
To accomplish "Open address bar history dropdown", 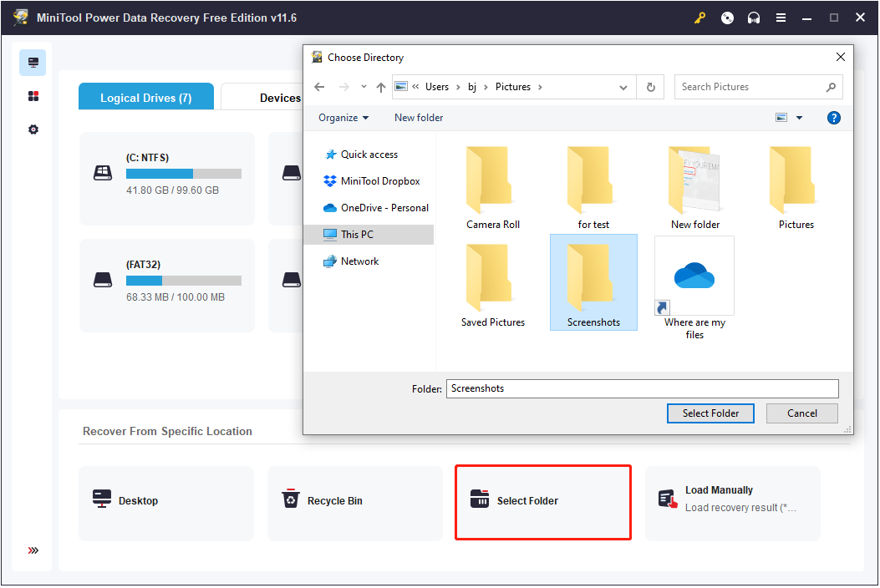I will (623, 88).
